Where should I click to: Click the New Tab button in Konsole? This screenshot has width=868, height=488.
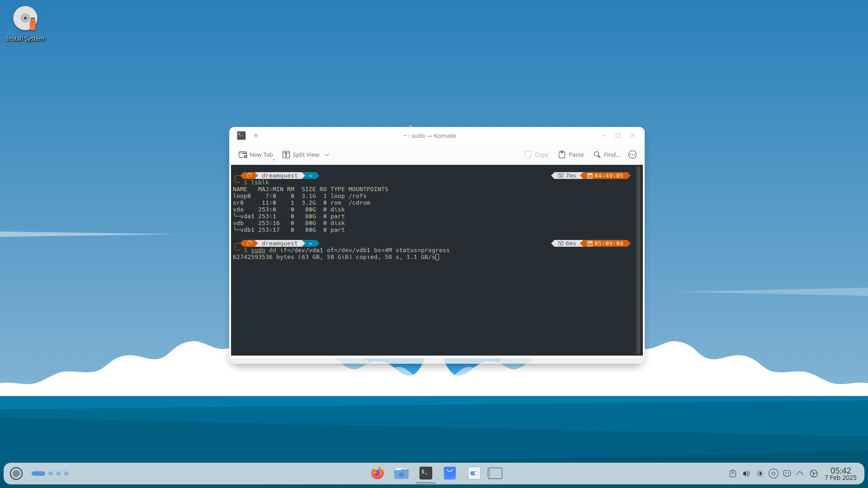click(x=256, y=155)
